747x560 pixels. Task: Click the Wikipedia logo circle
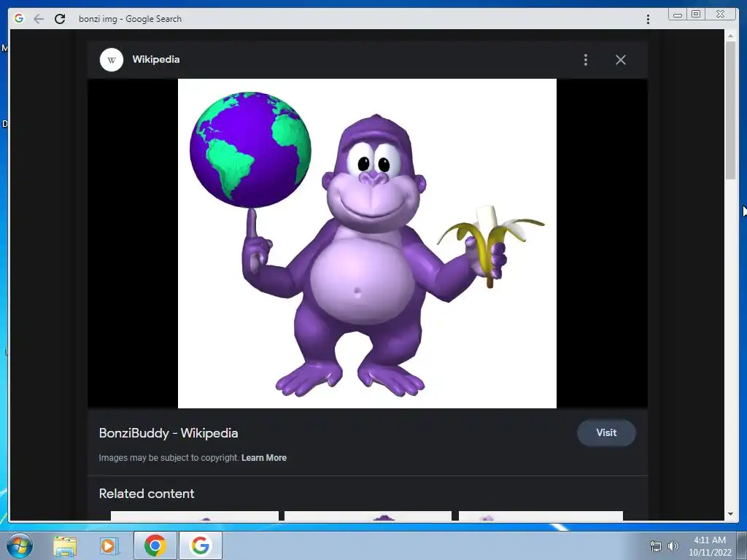pos(112,60)
